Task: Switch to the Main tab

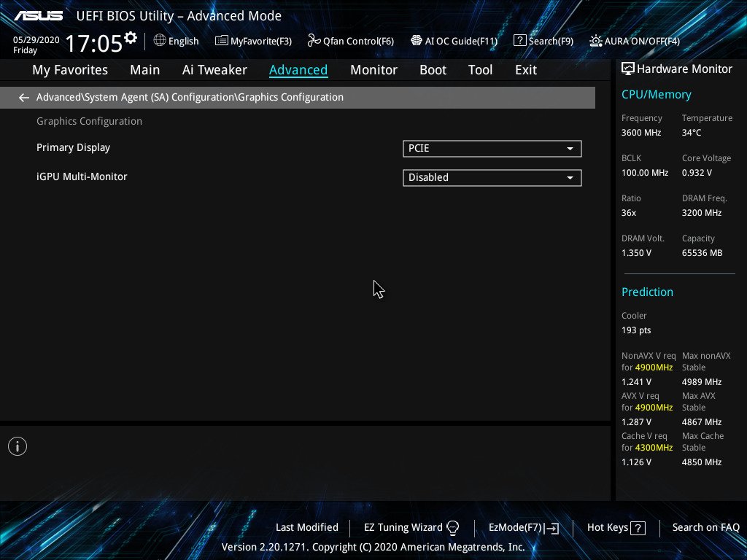Action: tap(145, 70)
